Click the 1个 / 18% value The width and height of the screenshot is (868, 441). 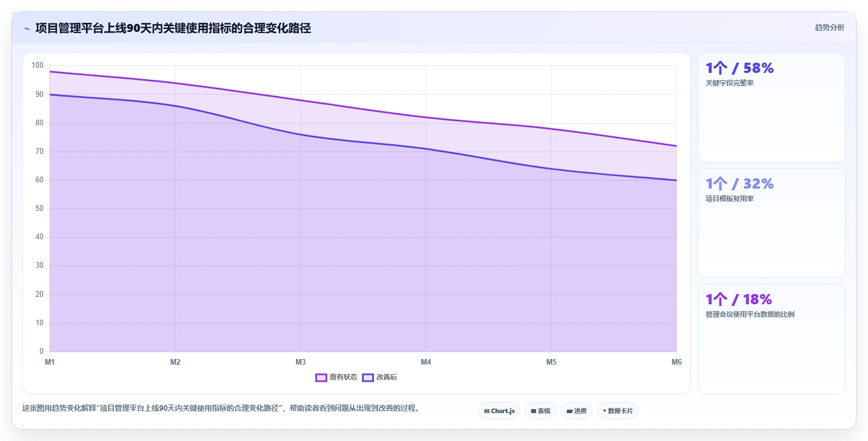click(x=739, y=300)
